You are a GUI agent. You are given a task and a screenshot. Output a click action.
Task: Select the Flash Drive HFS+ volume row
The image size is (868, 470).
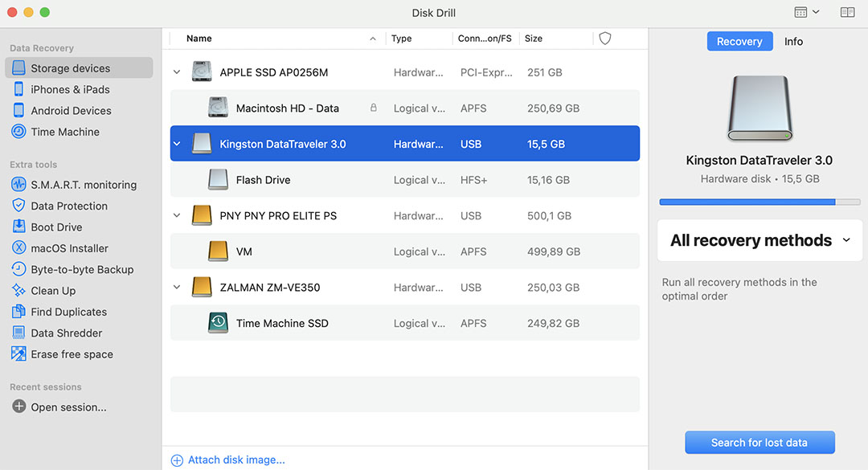point(404,179)
